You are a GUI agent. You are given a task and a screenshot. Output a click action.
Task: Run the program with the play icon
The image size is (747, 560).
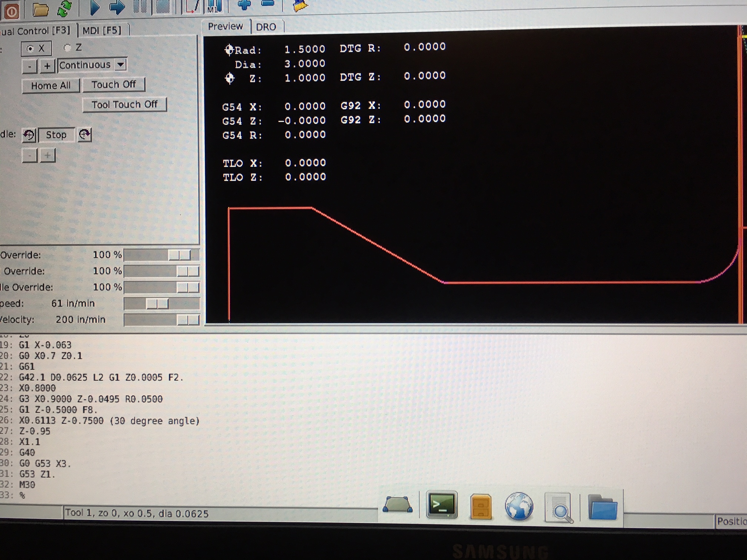coord(95,7)
